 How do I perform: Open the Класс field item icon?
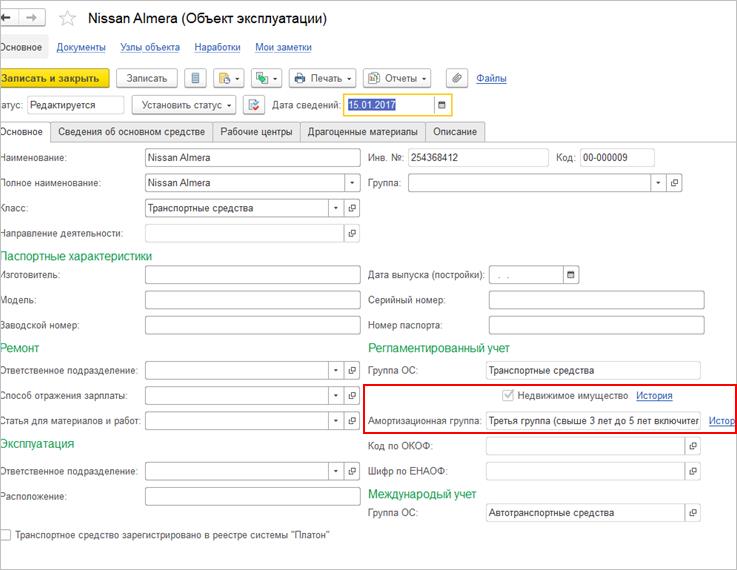coord(352,208)
